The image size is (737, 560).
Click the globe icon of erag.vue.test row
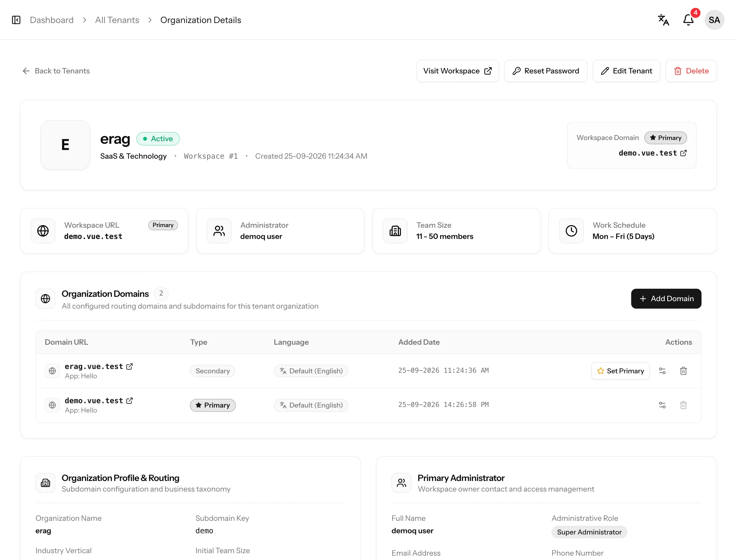tap(52, 371)
